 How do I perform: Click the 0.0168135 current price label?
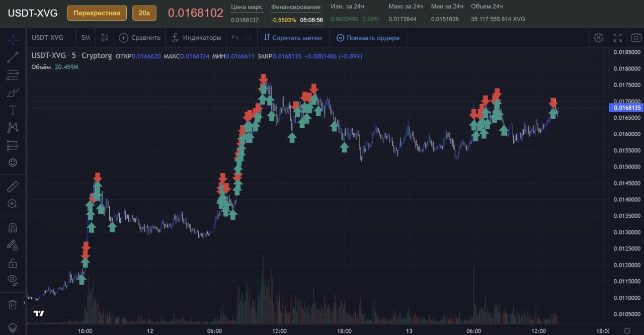pyautogui.click(x=626, y=108)
